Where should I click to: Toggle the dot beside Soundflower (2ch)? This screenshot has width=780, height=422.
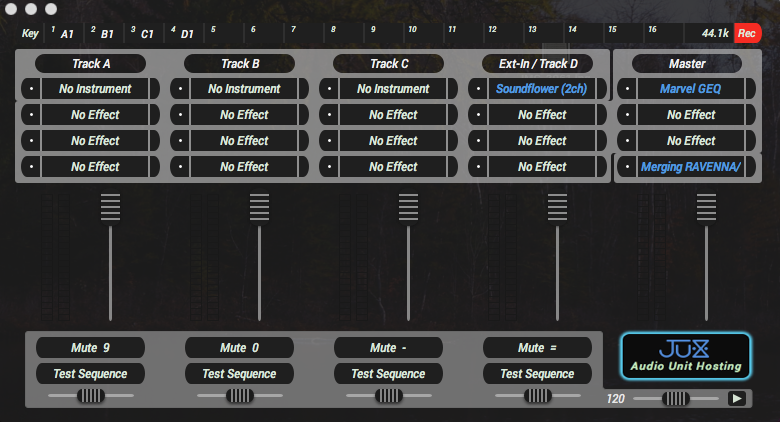click(478, 89)
